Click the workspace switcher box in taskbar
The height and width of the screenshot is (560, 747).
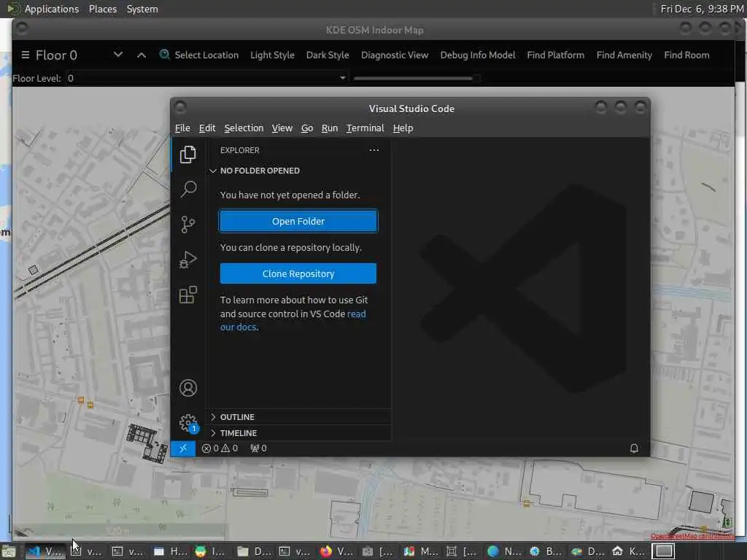click(x=663, y=551)
